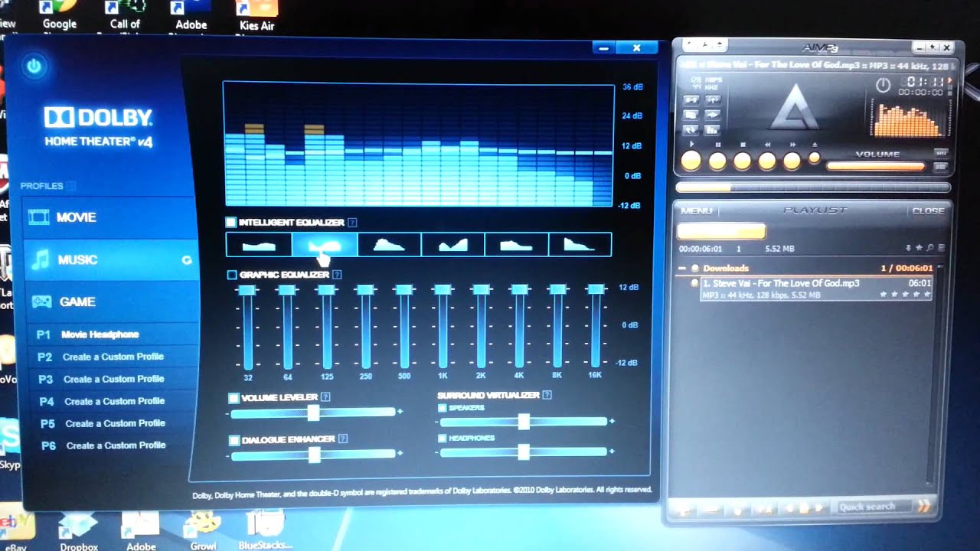
Task: Click the Speakers surround slider handle
Action: pyautogui.click(x=524, y=422)
